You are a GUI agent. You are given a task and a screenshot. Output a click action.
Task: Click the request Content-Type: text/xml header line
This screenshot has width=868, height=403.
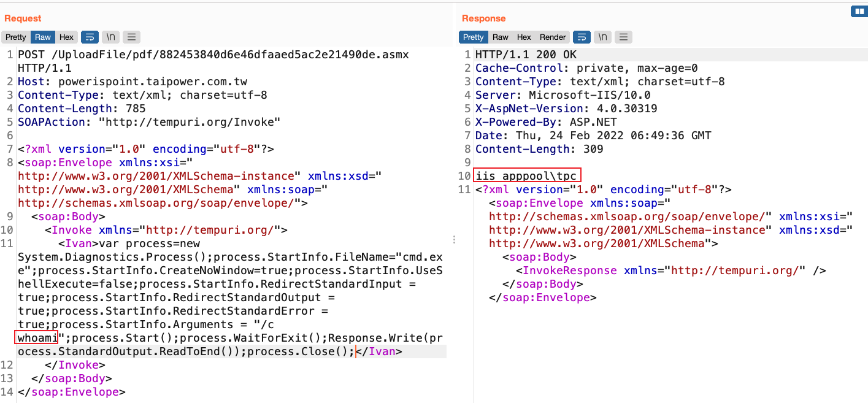tap(142, 95)
